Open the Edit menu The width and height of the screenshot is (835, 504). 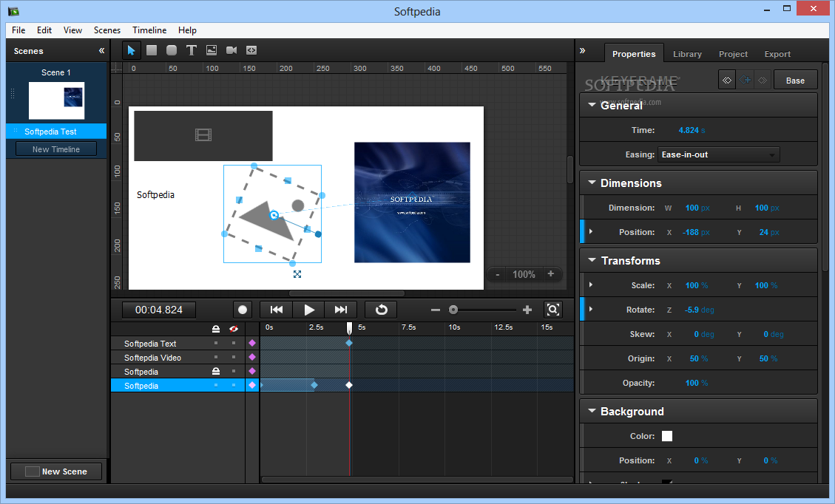[44, 30]
